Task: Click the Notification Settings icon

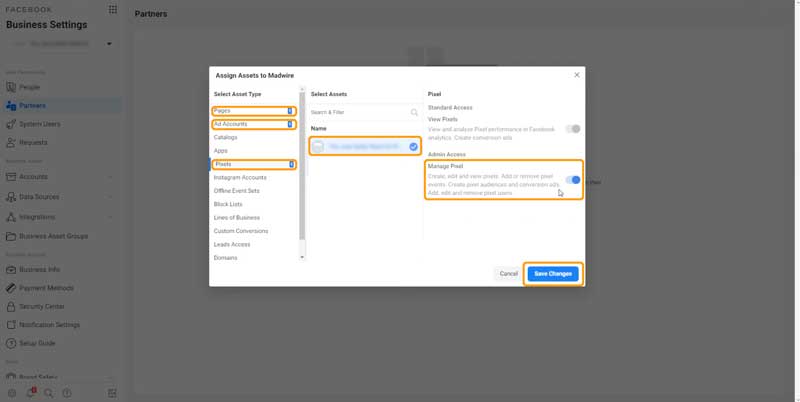Action: (x=11, y=325)
